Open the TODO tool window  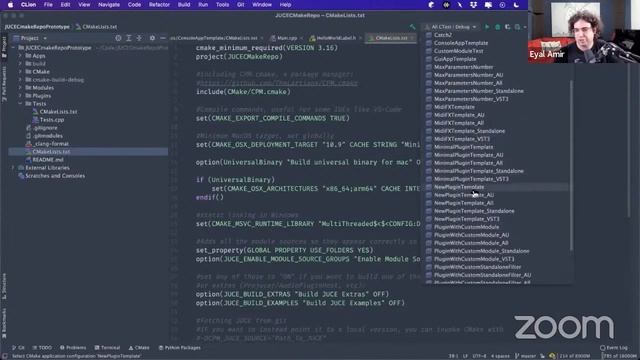[x=42, y=348]
